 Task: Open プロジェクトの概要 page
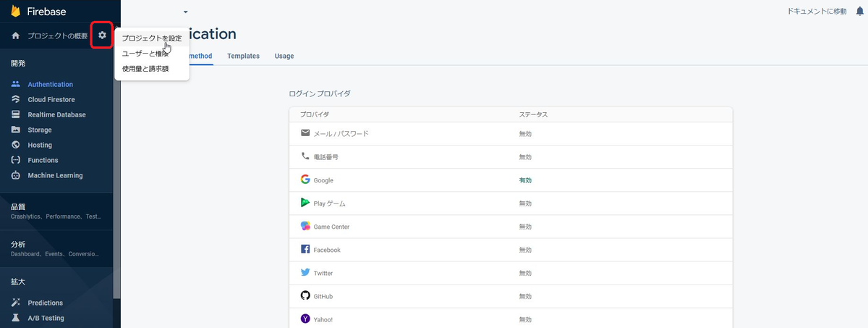click(x=57, y=35)
